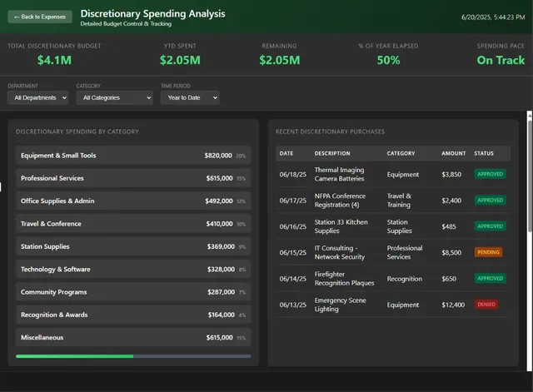The width and height of the screenshot is (533, 392).
Task: Click the AMOUNT column header
Action: tap(453, 153)
